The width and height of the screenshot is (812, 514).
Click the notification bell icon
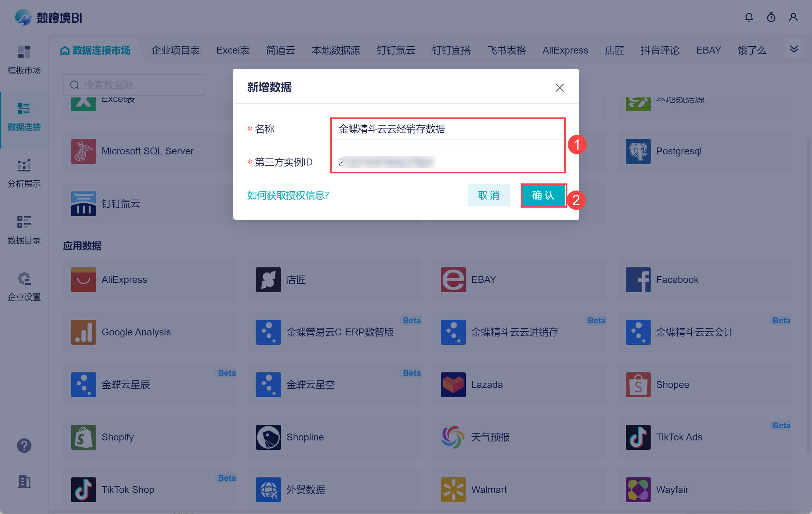pos(749,17)
